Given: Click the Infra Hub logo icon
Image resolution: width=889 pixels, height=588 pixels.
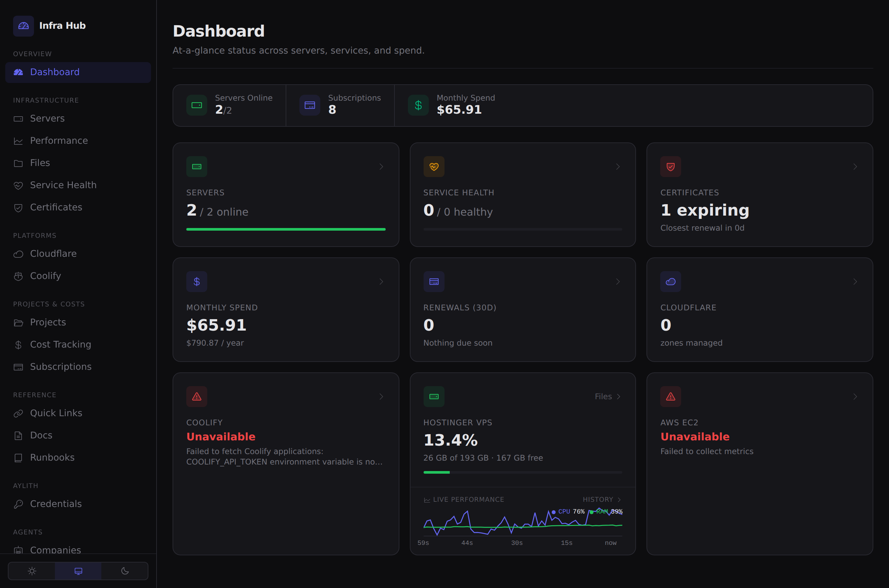Looking at the screenshot, I should [x=23, y=26].
